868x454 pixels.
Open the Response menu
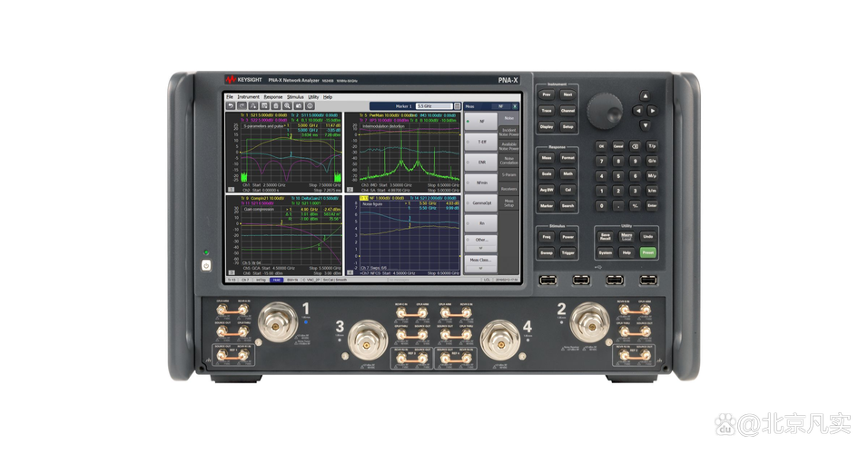[273, 97]
